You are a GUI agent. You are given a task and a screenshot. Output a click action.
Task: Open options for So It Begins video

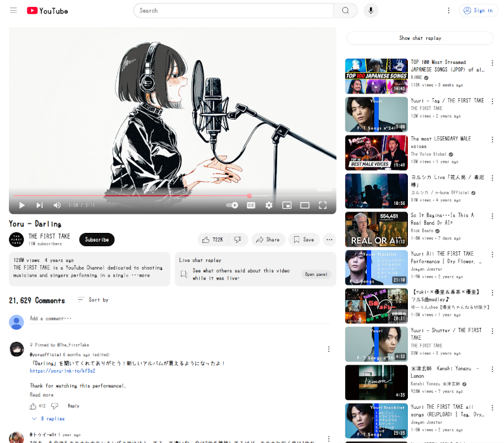click(492, 216)
